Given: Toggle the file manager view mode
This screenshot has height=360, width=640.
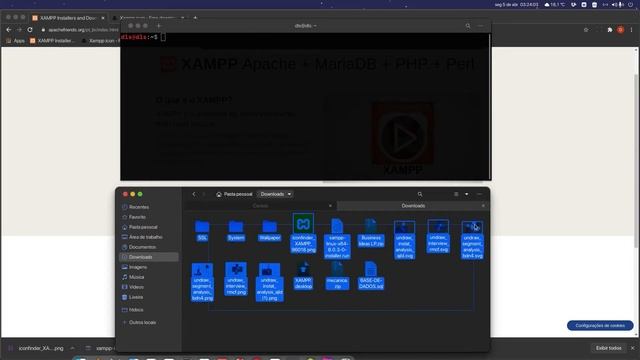Looking at the screenshot, I should point(456,194).
